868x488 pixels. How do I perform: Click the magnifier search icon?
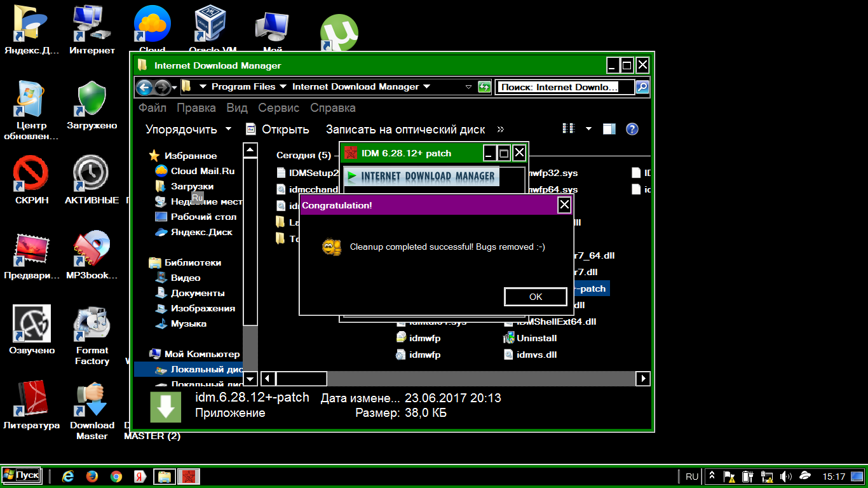tap(642, 87)
